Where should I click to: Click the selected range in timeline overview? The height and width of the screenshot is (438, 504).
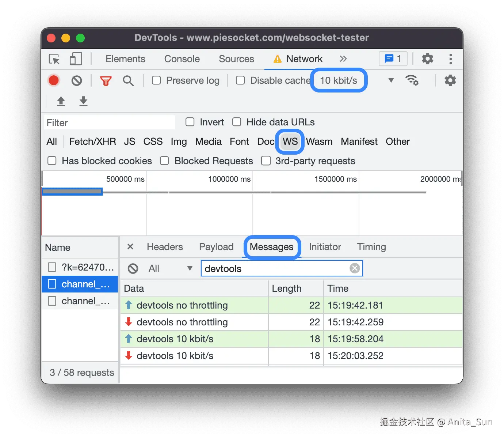click(x=72, y=191)
